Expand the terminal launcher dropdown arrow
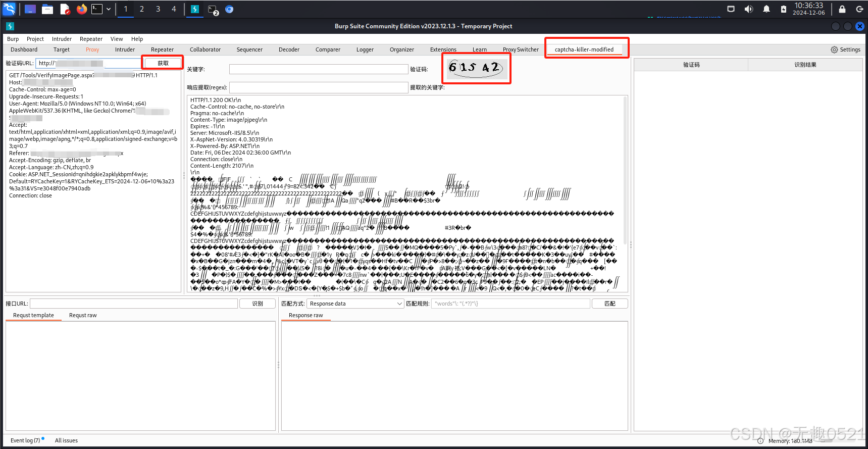 point(109,9)
